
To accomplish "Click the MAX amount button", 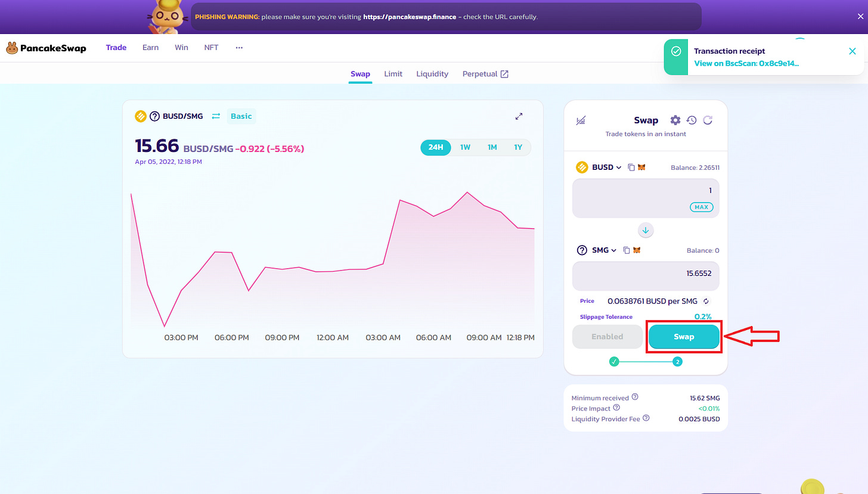I will pyautogui.click(x=701, y=207).
